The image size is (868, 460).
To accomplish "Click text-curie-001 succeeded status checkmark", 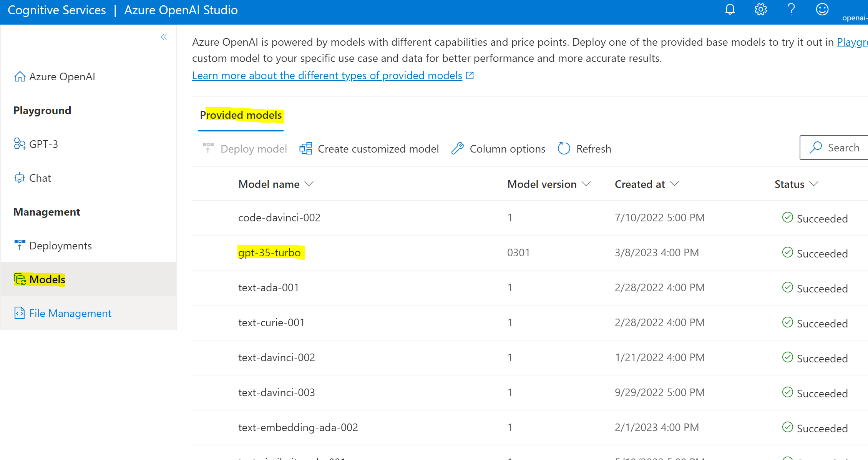I will [788, 322].
